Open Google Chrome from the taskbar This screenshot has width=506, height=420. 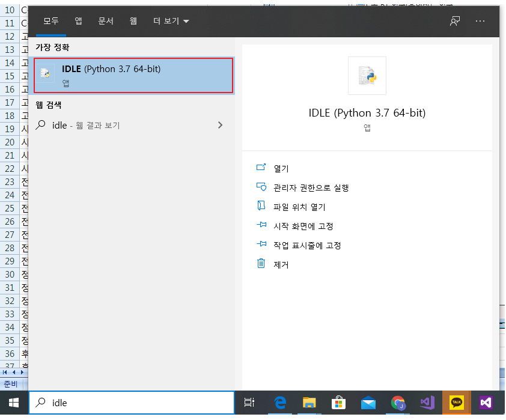[398, 403]
